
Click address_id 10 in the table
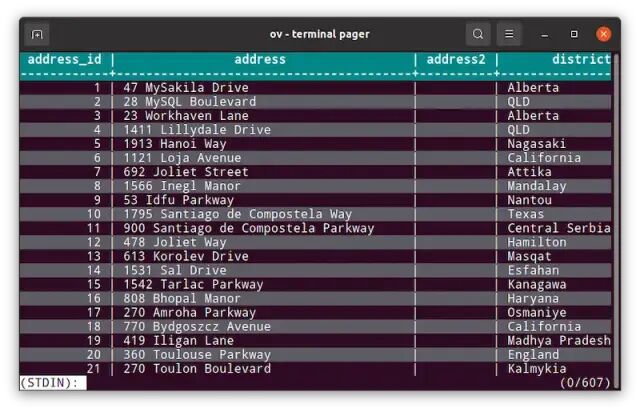[x=93, y=214]
